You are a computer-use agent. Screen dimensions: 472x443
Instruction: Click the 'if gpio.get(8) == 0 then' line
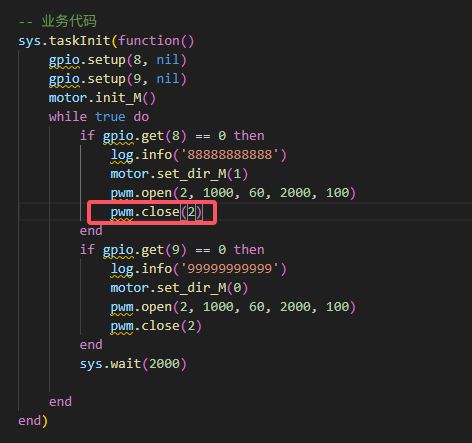172,136
